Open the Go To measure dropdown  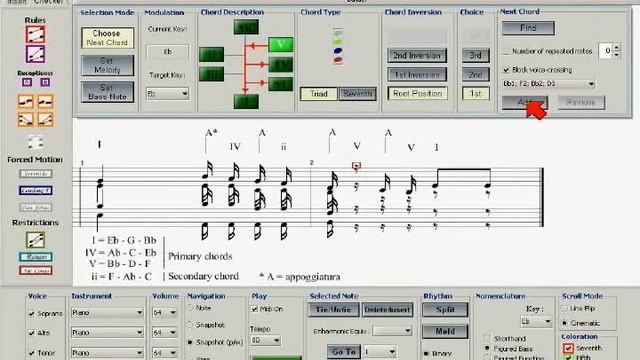tap(380, 351)
